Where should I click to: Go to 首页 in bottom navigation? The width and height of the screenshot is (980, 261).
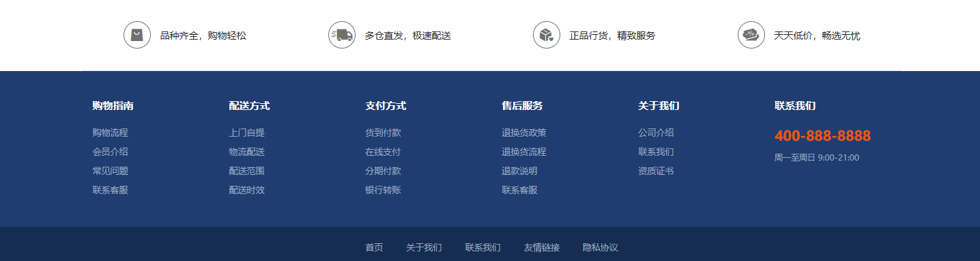click(x=374, y=247)
